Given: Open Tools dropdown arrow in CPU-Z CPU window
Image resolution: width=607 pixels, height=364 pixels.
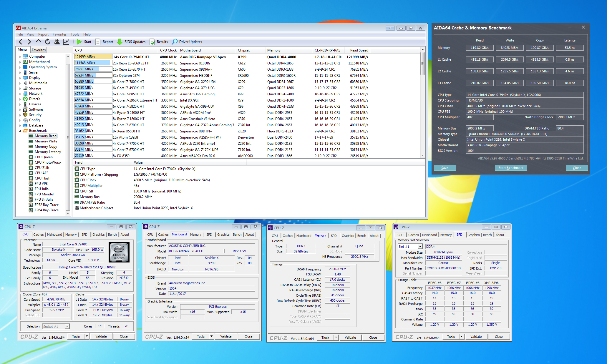Looking at the screenshot, I should click(87, 336).
